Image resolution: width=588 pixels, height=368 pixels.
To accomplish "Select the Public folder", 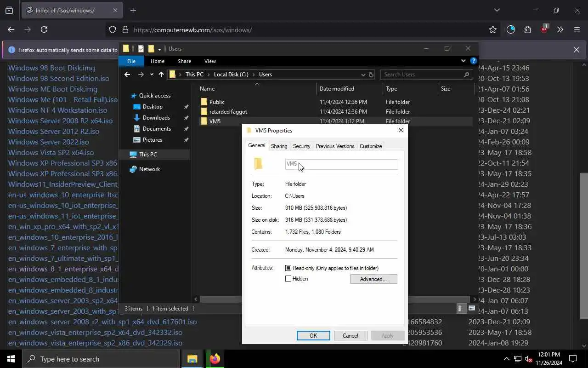I will tap(217, 102).
